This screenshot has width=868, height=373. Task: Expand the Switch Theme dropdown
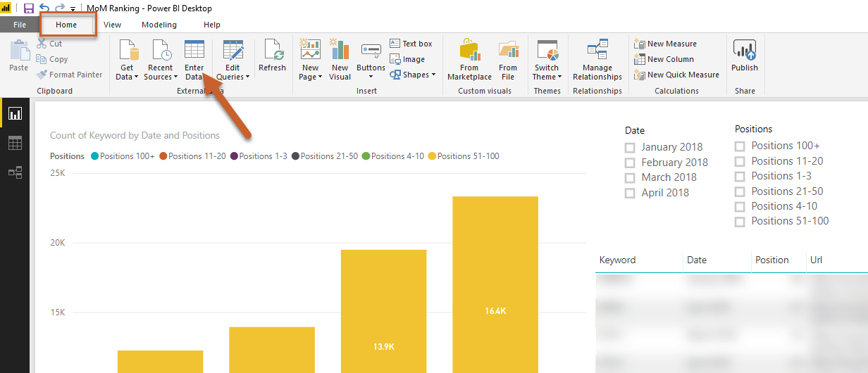point(547,77)
